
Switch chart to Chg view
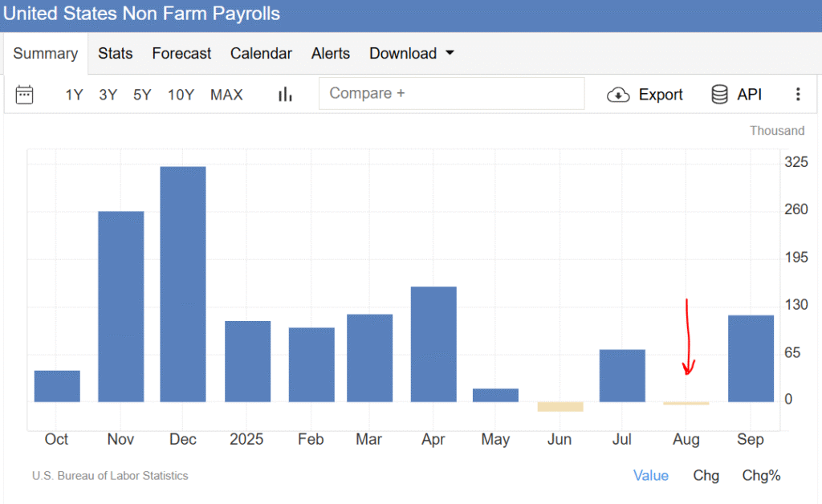coord(706,475)
